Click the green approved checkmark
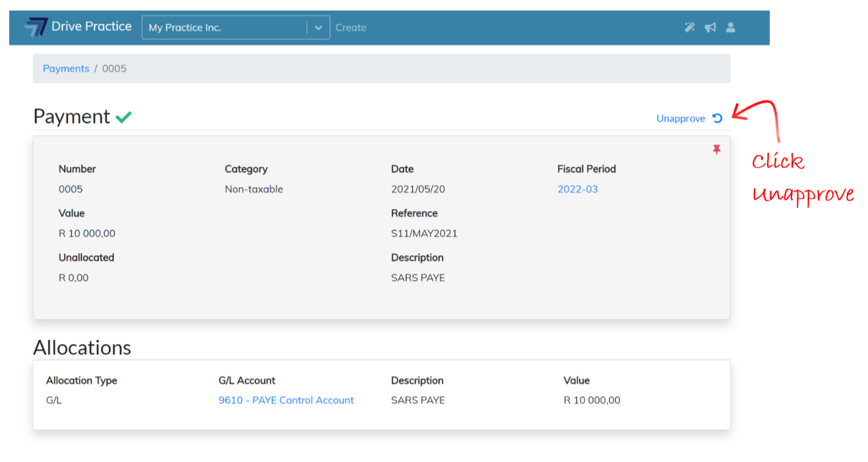 (123, 117)
